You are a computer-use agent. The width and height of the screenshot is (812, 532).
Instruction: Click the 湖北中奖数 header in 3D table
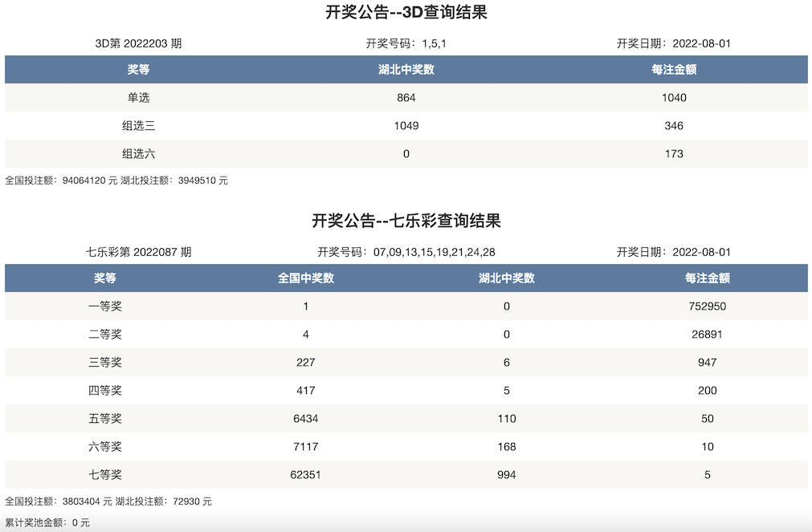click(406, 69)
